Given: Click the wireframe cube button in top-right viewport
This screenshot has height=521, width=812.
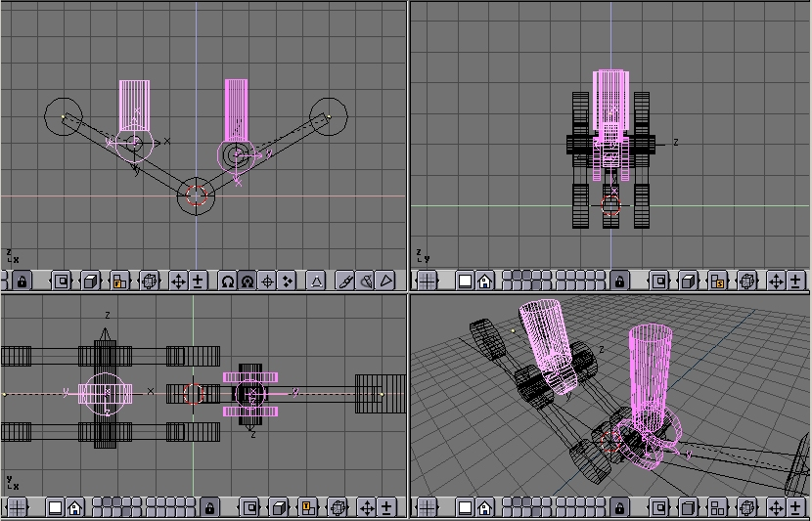Looking at the screenshot, I should click(747, 281).
